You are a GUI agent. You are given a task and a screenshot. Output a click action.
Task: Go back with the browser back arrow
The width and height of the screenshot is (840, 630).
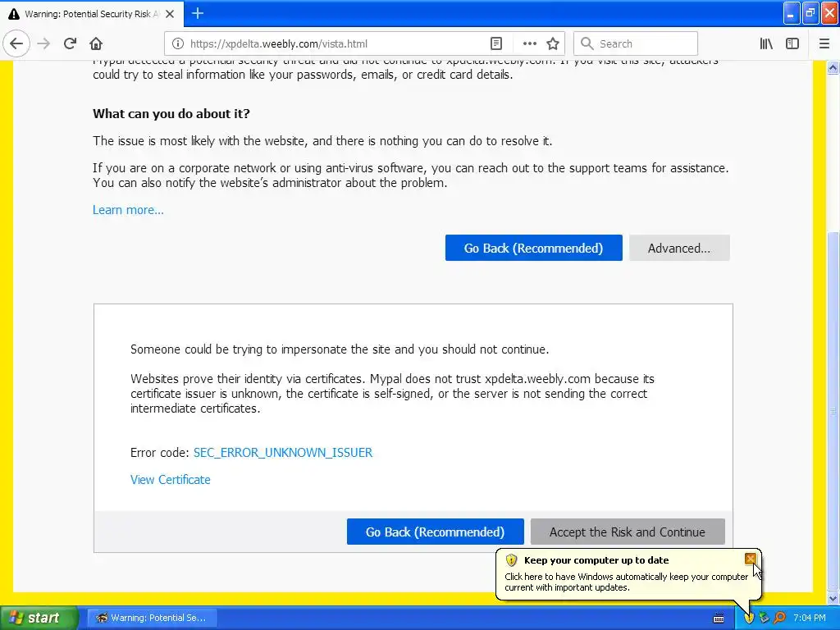point(16,43)
